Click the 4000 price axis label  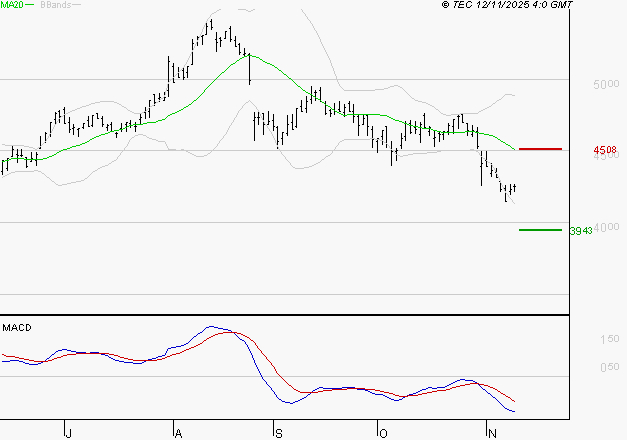coord(607,227)
